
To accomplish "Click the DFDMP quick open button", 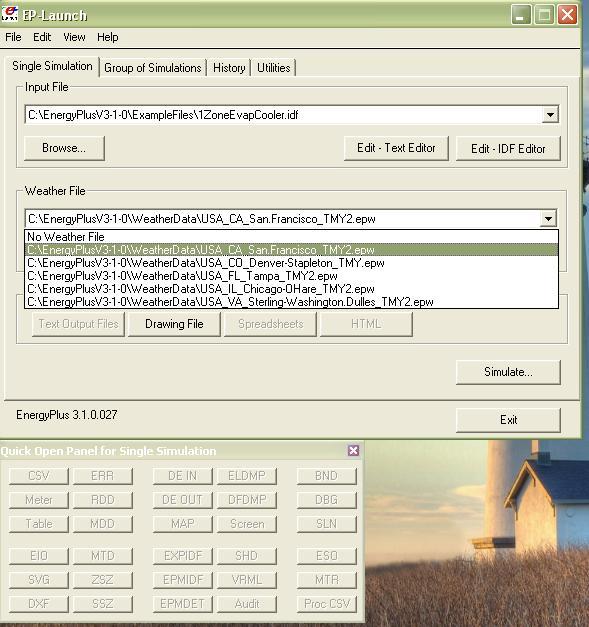I will [x=247, y=500].
